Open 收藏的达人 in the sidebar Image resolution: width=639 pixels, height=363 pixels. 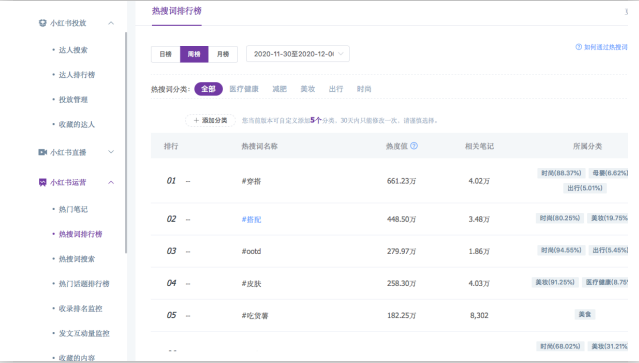pyautogui.click(x=77, y=125)
